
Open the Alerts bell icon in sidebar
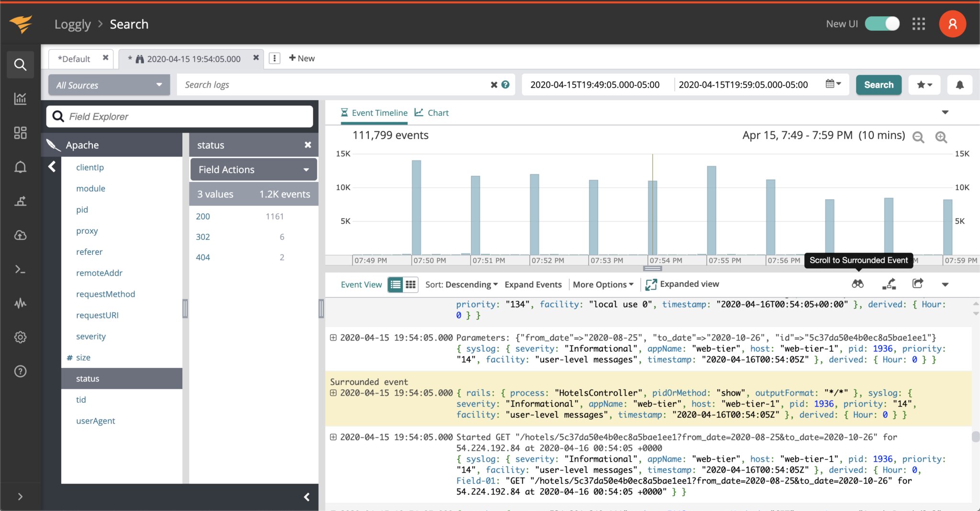point(20,167)
